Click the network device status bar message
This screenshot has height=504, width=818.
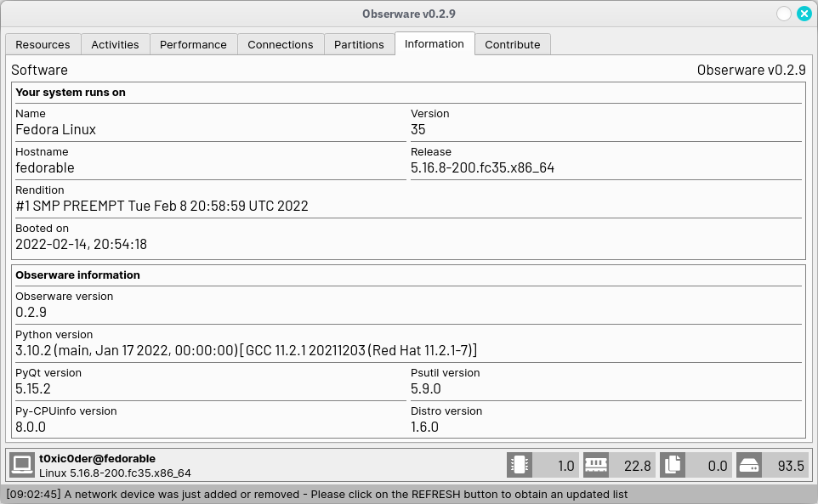click(x=316, y=494)
